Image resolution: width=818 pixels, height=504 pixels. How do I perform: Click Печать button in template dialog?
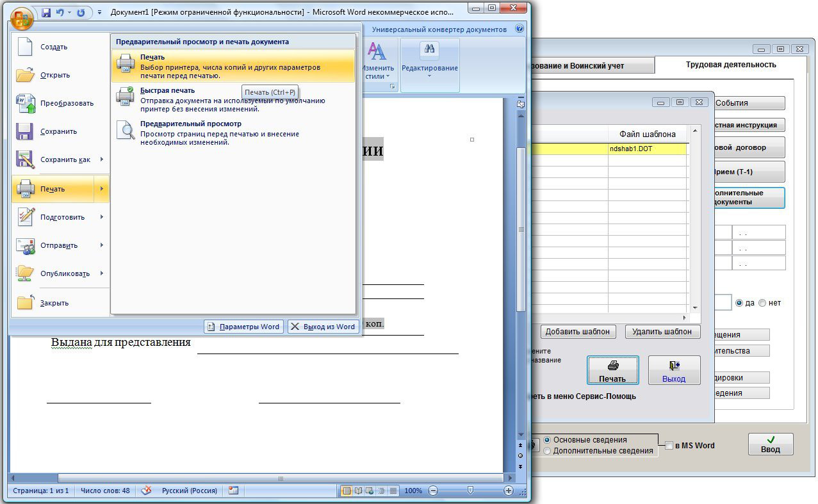point(613,370)
